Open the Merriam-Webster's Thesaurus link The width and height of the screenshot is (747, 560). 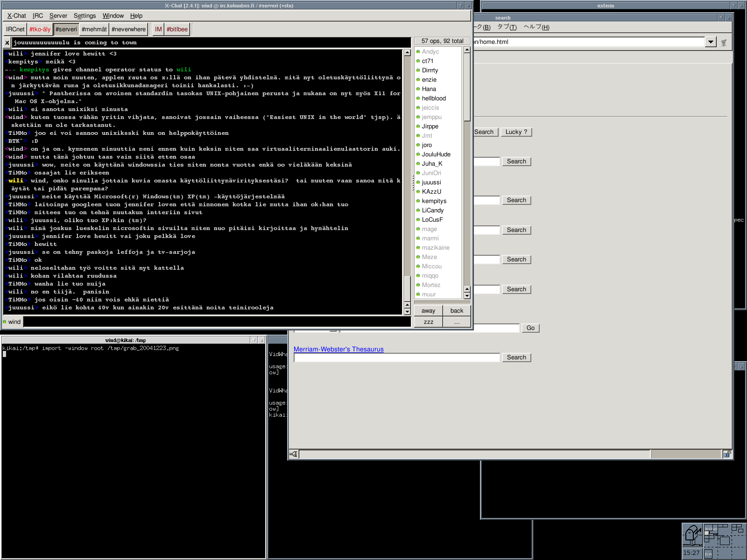point(338,349)
